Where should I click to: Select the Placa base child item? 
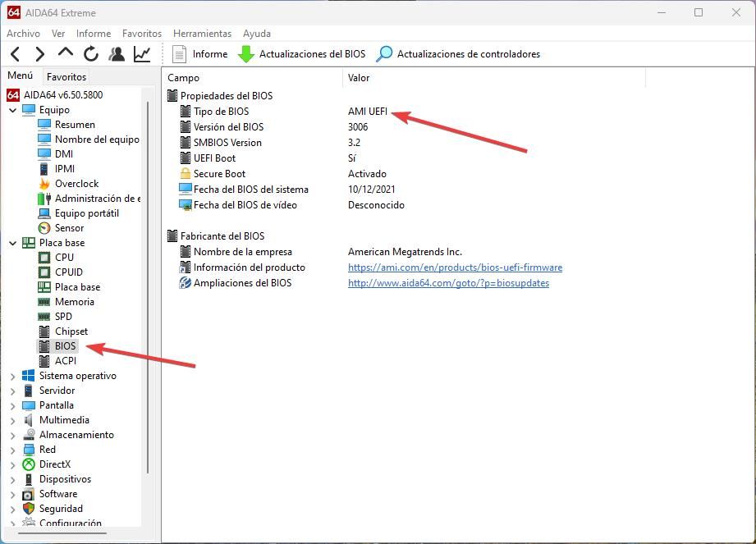(70, 287)
